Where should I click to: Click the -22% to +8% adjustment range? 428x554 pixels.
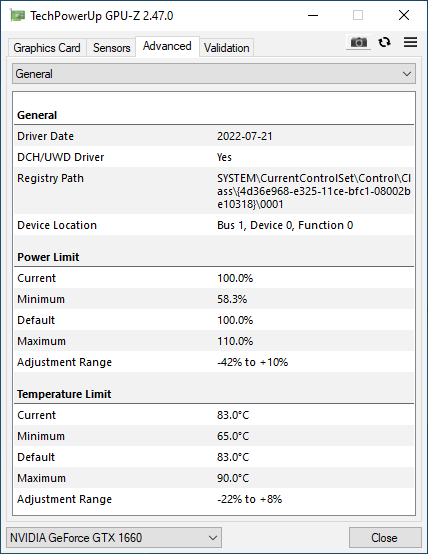pyautogui.click(x=250, y=499)
